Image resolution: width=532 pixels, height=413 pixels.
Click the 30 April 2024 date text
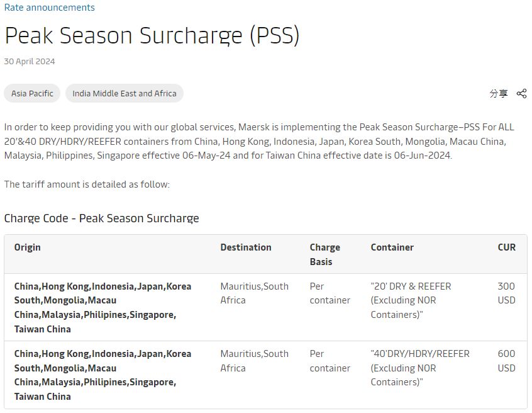click(x=30, y=62)
